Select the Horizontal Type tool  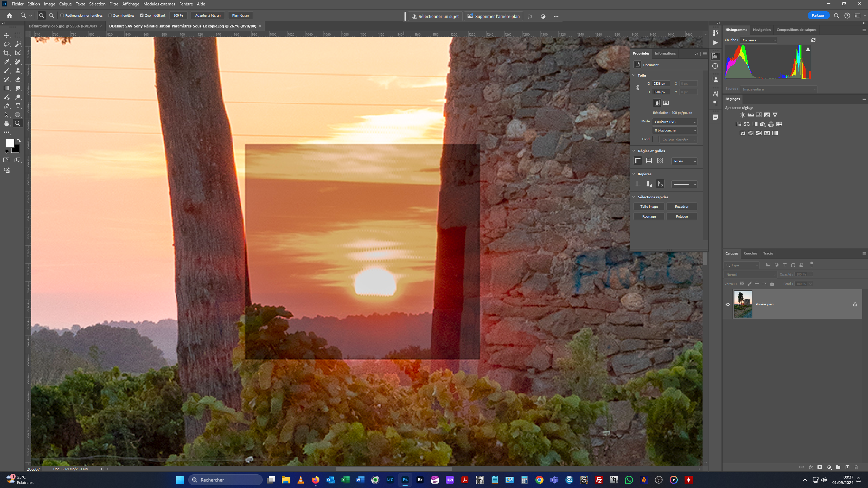18,106
